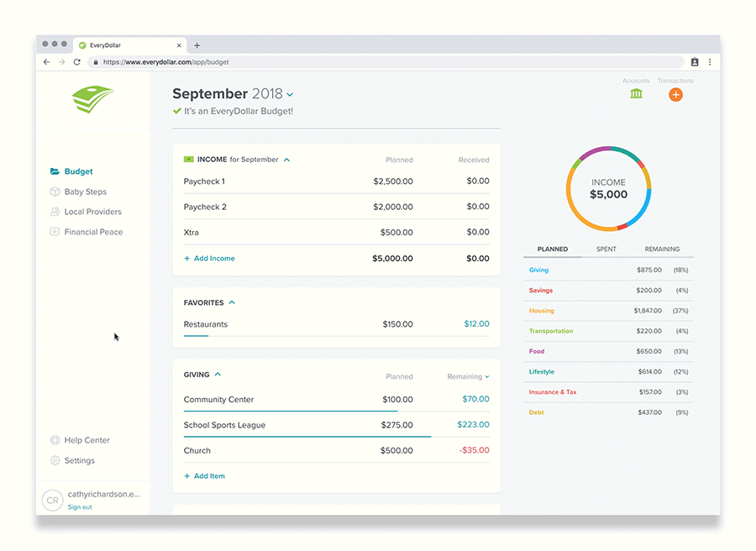This screenshot has width=756, height=551.
Task: Click Church remaining -$35.00
Action: tap(474, 450)
